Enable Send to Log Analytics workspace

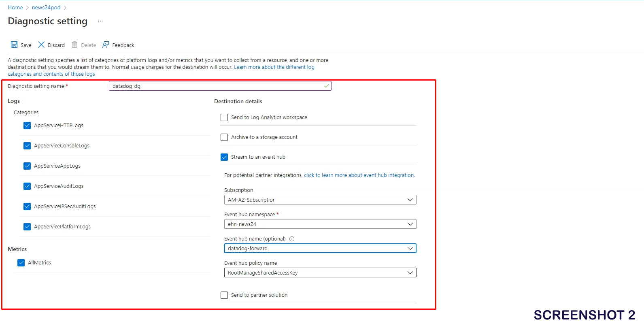pos(224,117)
